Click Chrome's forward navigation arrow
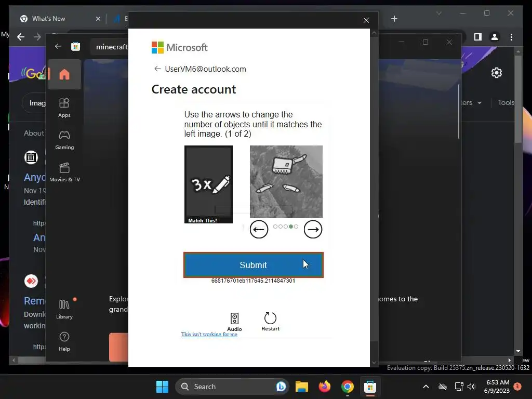 [x=37, y=37]
